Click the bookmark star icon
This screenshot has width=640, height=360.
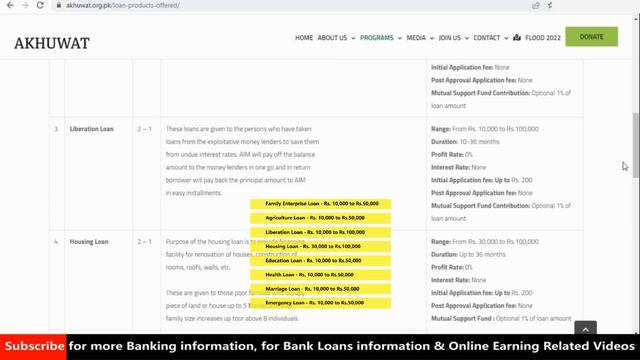[x=550, y=5]
